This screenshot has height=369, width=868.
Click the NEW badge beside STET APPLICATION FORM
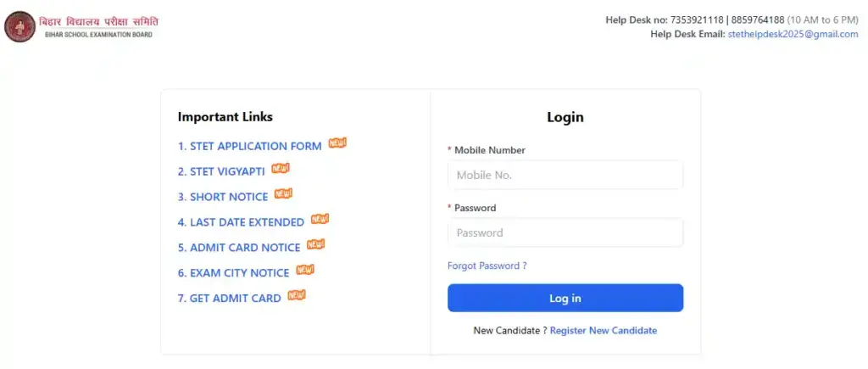[337, 143]
